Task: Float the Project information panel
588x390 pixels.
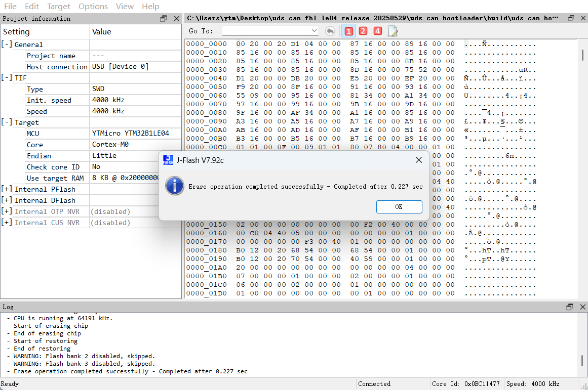Action: [164, 19]
